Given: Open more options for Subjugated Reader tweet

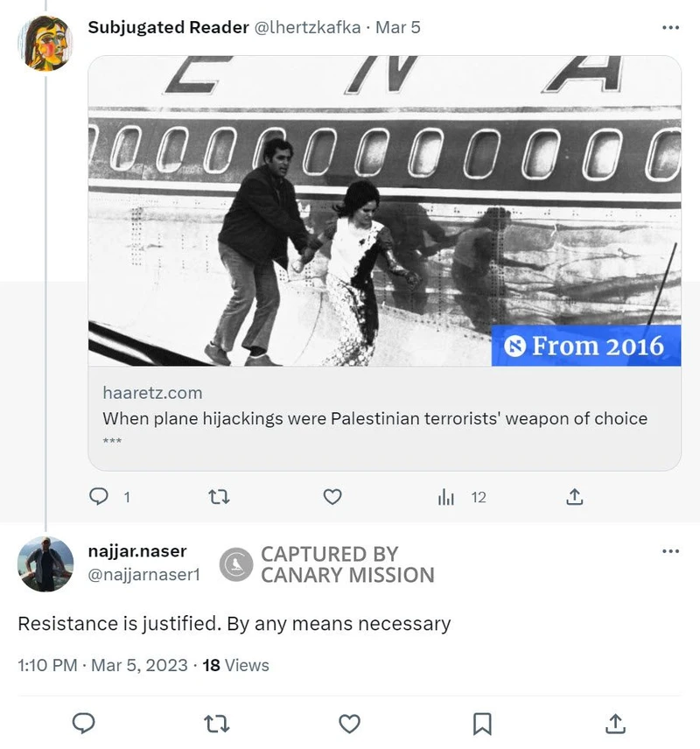Looking at the screenshot, I should pyautogui.click(x=670, y=27).
